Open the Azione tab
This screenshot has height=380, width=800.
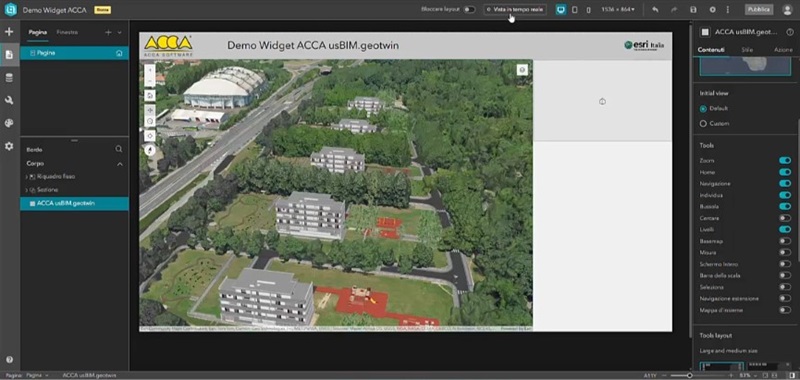pos(783,50)
